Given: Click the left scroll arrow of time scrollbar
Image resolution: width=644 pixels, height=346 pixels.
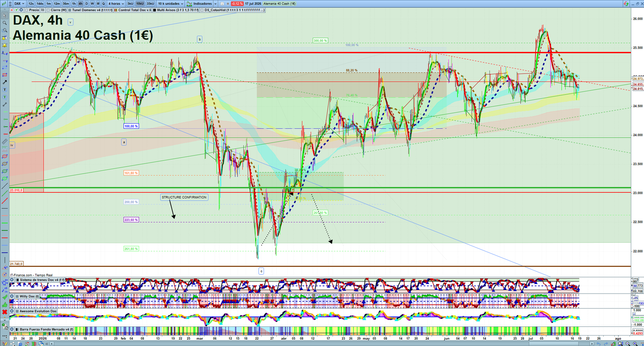Looking at the screenshot, I should (52, 344).
